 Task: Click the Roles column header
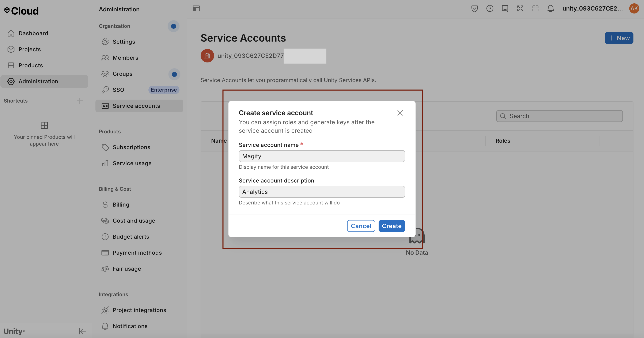pos(503,141)
